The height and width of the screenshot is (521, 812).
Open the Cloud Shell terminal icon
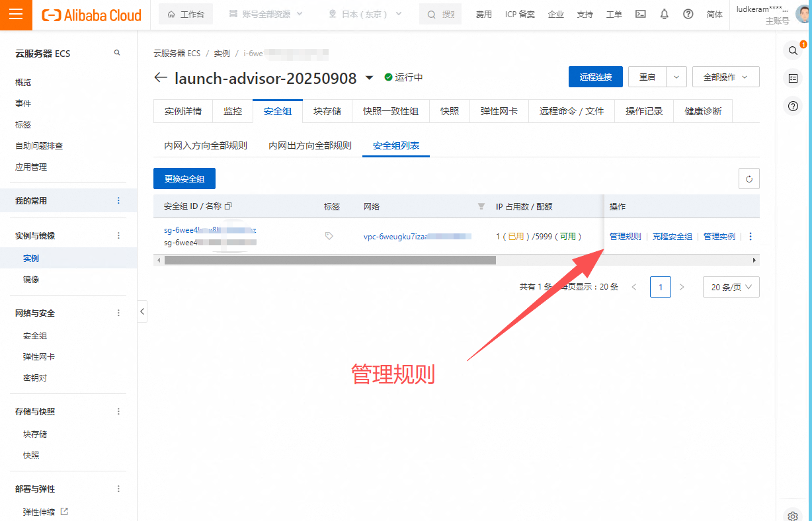(640, 15)
